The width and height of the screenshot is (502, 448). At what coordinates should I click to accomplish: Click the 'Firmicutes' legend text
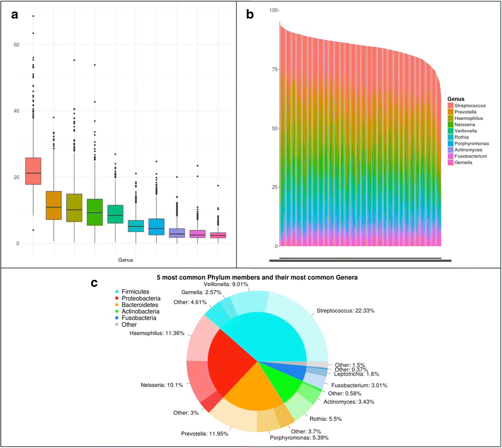(x=135, y=292)
